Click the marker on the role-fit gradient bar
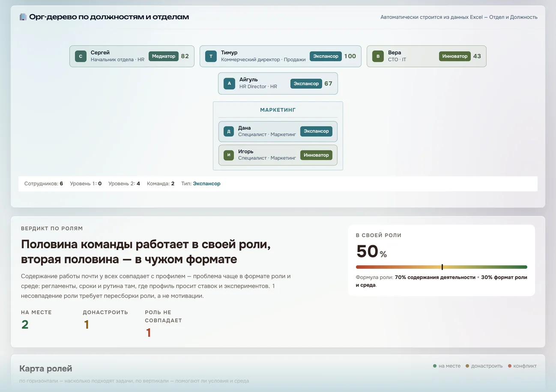 coord(442,267)
